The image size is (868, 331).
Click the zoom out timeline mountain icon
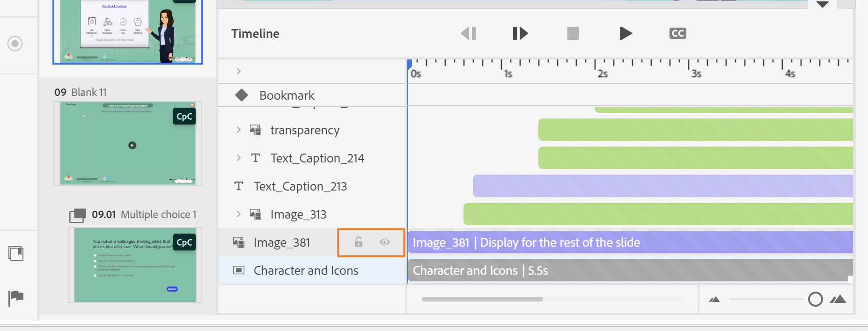[714, 300]
